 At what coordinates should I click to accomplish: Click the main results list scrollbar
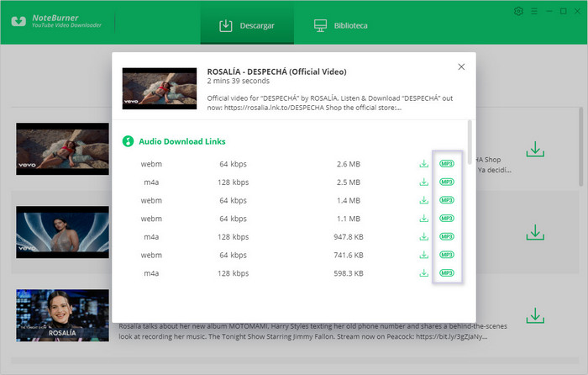[581, 147]
